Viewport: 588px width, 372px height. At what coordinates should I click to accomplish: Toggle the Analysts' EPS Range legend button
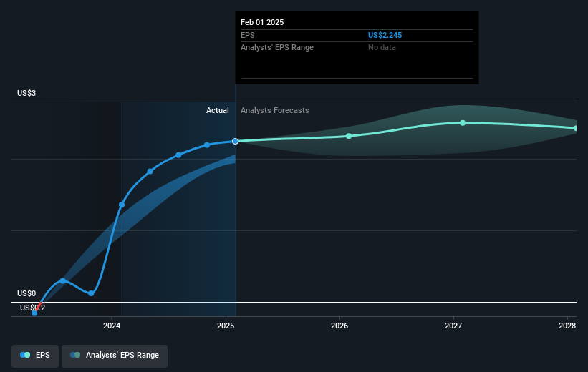point(115,356)
